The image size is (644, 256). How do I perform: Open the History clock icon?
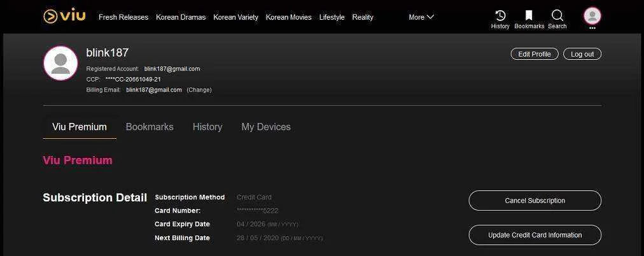coord(500,16)
